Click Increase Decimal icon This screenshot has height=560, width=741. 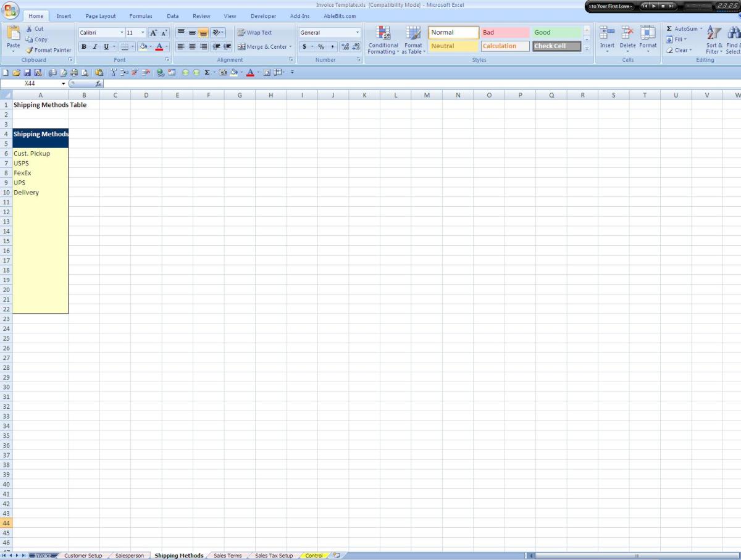point(346,46)
